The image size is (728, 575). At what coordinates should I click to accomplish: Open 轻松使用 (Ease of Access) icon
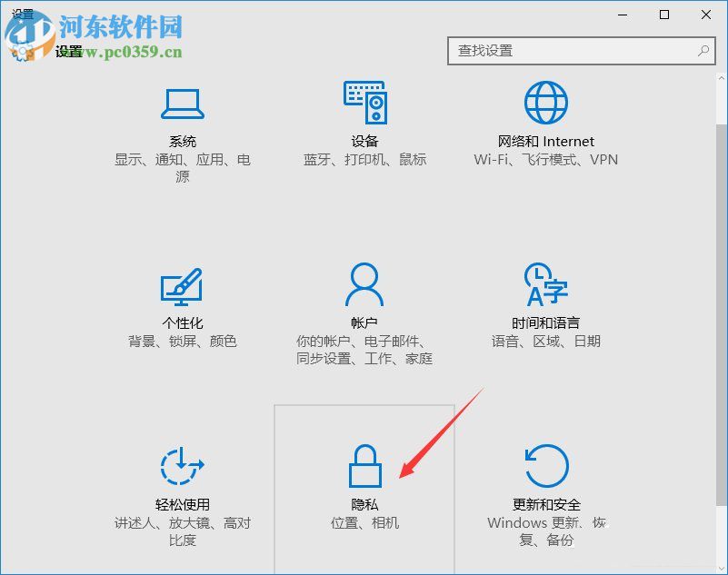(x=181, y=466)
